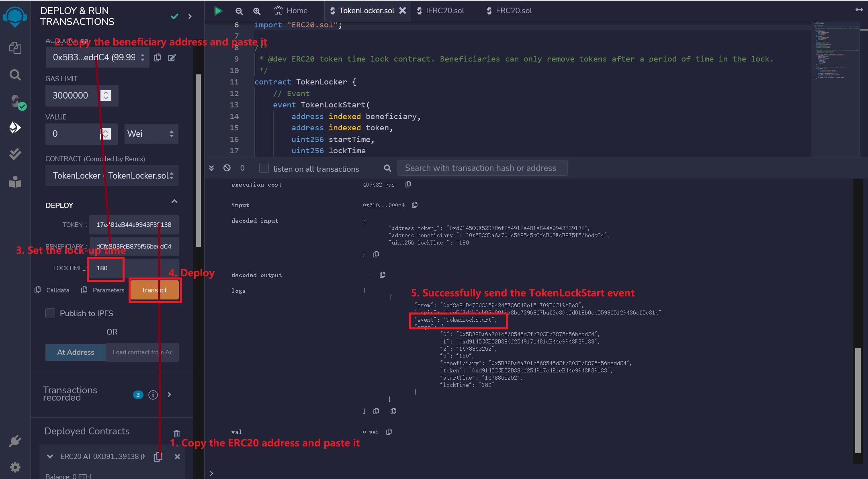Open transactions recorded info icon

click(153, 395)
